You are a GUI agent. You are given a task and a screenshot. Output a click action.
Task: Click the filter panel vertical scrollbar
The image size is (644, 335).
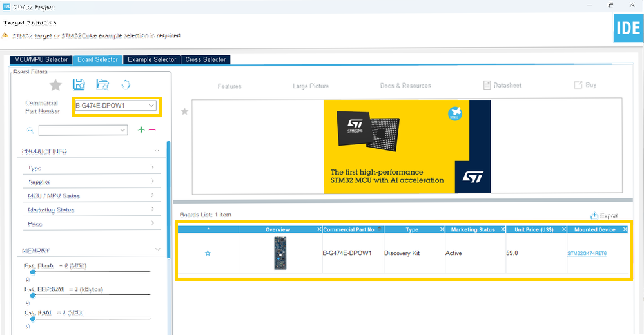click(x=168, y=200)
